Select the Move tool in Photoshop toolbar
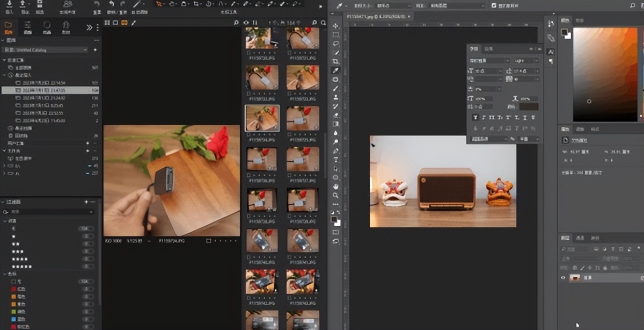The height and width of the screenshot is (330, 644). point(336,26)
